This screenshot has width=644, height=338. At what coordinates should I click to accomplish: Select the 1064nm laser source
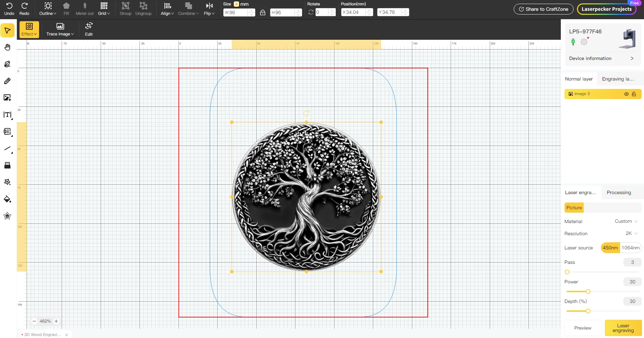(631, 248)
